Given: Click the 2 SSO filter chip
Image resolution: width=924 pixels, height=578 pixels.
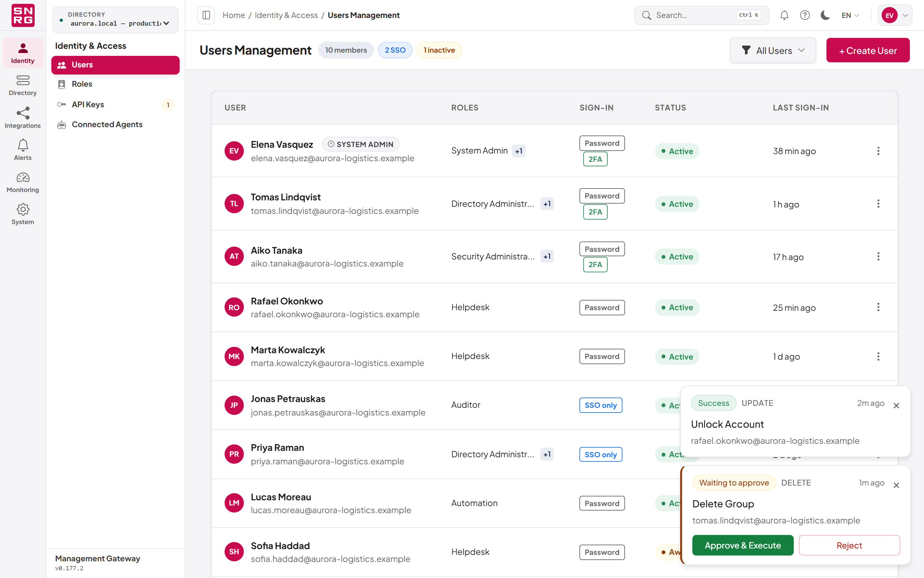Looking at the screenshot, I should point(395,50).
